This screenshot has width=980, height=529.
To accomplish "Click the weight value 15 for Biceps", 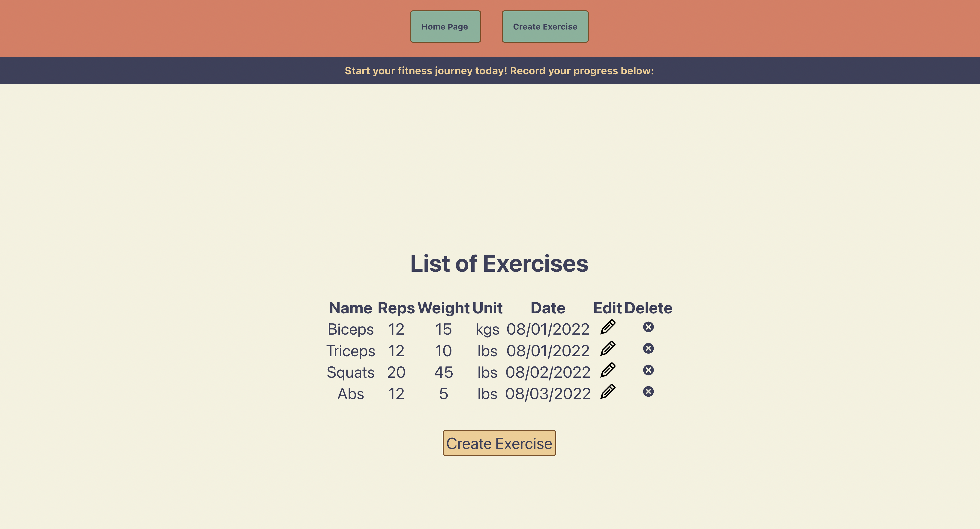I will [444, 330].
